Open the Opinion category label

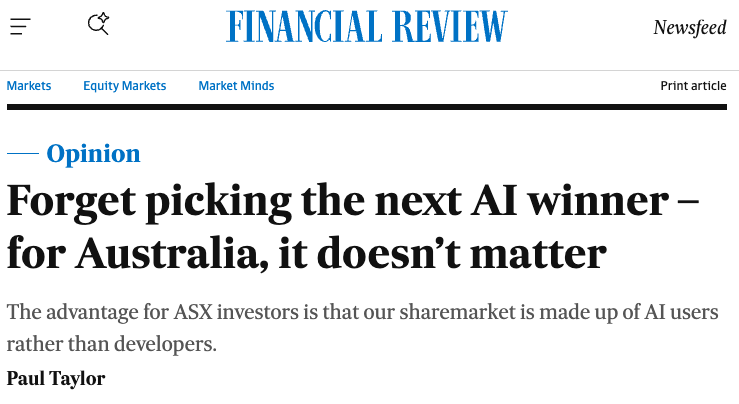pyautogui.click(x=93, y=154)
